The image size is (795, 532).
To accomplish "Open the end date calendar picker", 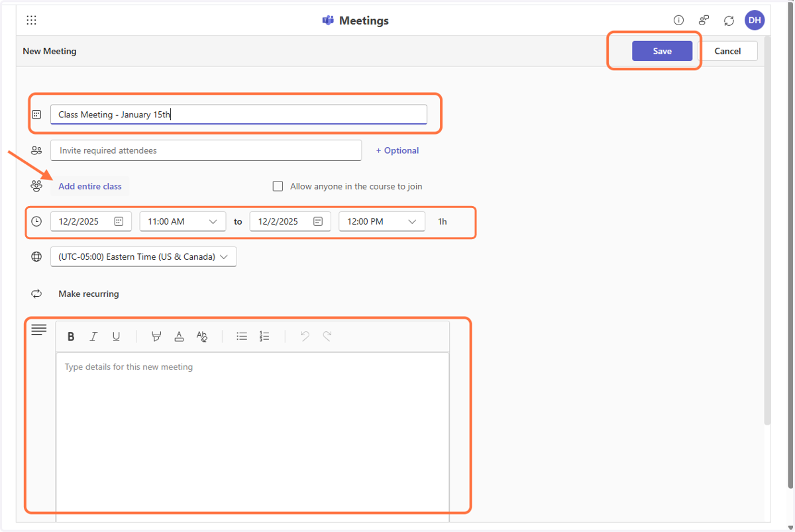I will (318, 221).
